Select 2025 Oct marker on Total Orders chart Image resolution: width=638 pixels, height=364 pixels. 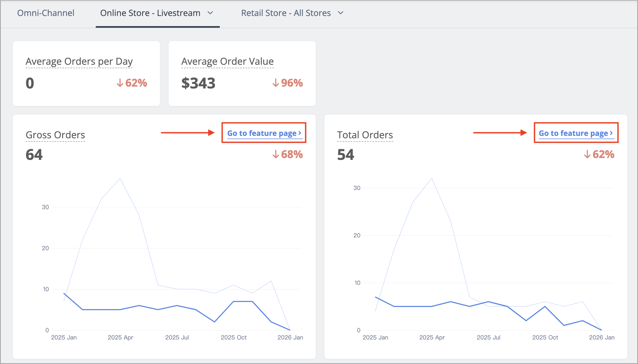tap(545, 306)
